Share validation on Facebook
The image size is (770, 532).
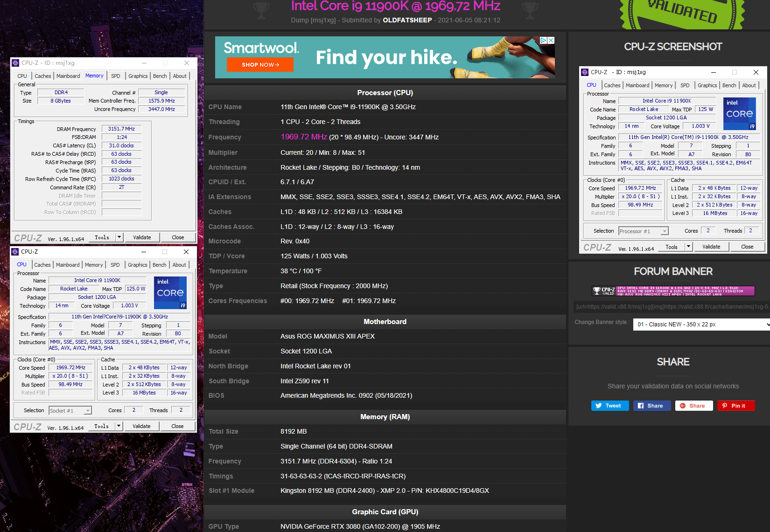coord(652,406)
